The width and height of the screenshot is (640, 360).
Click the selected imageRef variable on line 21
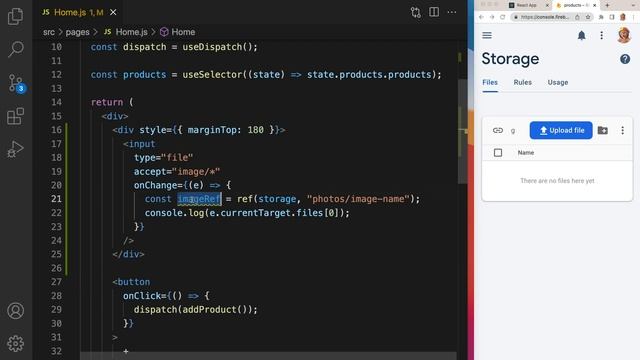click(x=199, y=199)
